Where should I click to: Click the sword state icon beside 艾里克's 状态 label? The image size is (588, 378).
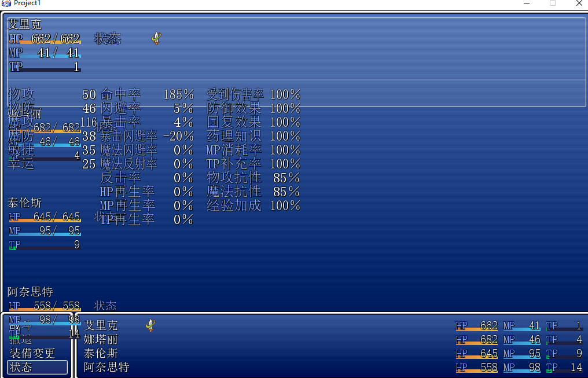(x=156, y=38)
